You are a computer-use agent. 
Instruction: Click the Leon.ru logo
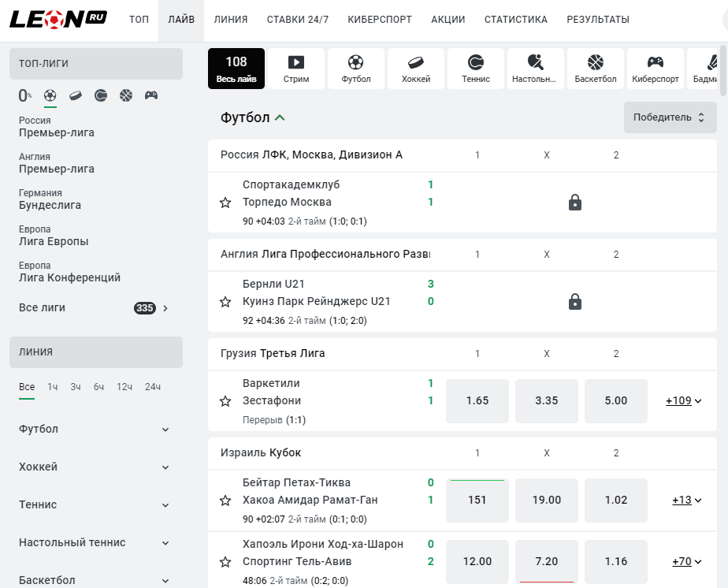tap(58, 19)
